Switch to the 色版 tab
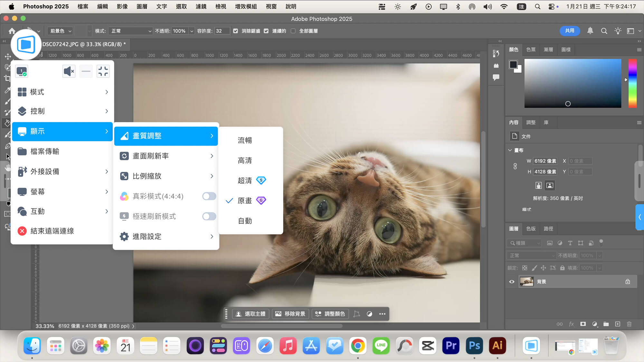Screen dimensions: 644x362 pos(531,229)
